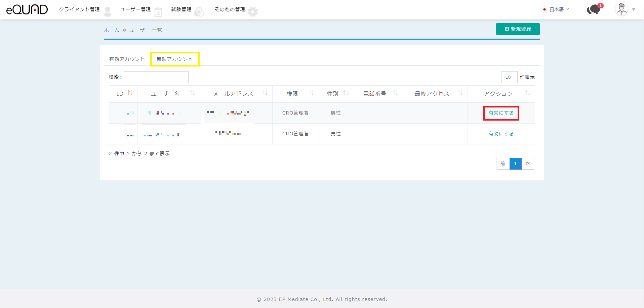Sort by 権限 column arrows
The width and height of the screenshot is (644, 308).
coord(312,93)
